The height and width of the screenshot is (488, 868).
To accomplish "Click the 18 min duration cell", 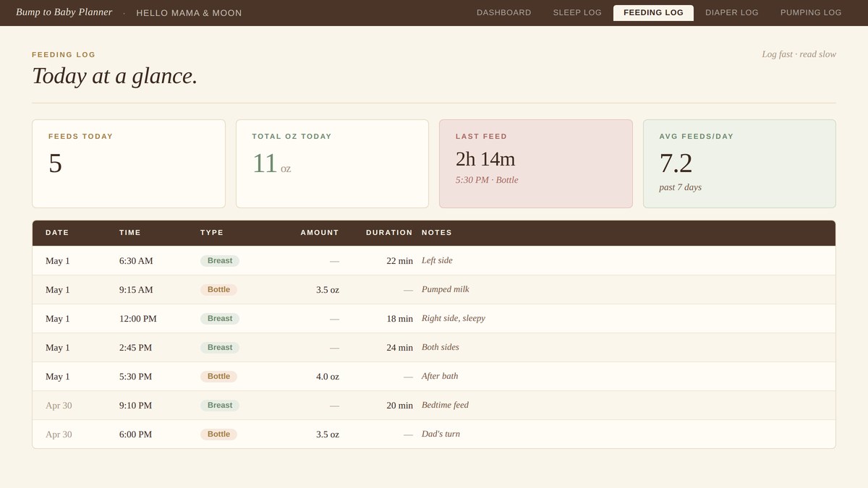I will 399,319.
